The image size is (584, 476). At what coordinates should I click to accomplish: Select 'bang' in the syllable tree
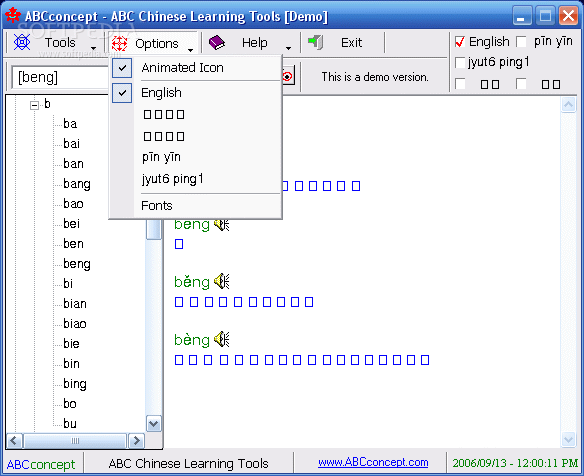(x=77, y=184)
